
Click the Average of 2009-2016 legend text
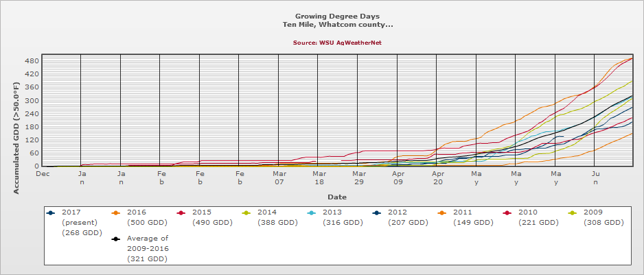point(149,248)
